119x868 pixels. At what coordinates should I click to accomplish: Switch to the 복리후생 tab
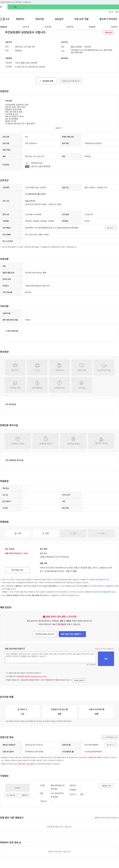click(70, 27)
